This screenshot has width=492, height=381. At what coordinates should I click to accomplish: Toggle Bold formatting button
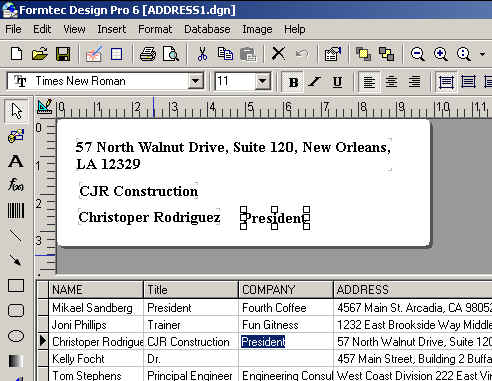[293, 82]
